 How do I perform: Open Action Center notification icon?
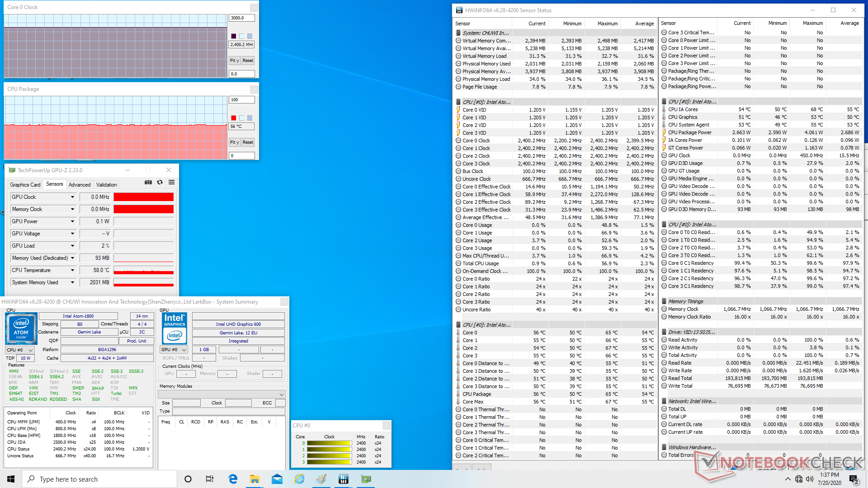(854, 479)
